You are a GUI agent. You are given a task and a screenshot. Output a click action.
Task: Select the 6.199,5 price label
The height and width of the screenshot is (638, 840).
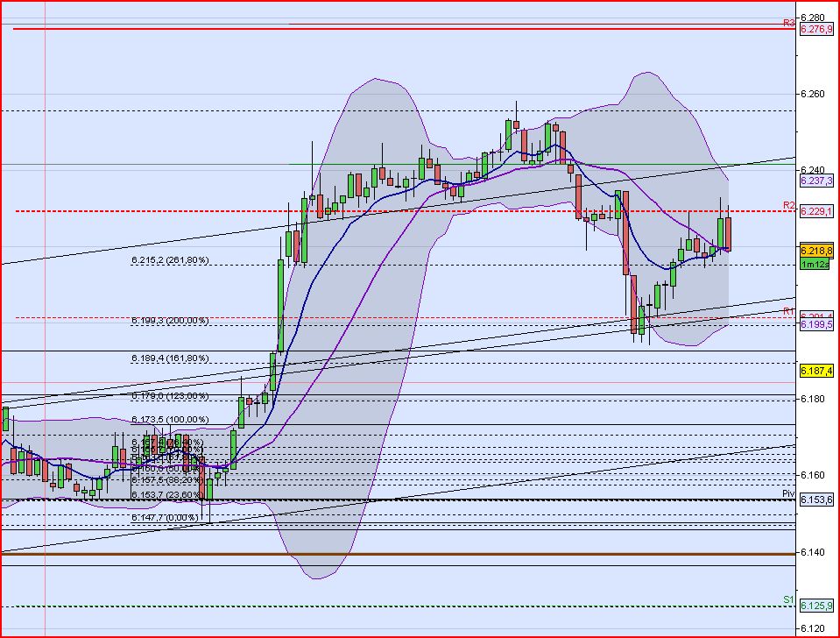815,324
